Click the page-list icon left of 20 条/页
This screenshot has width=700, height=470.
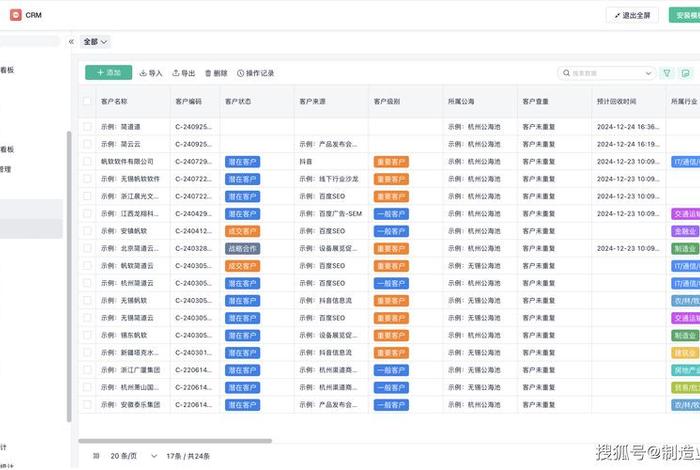point(96,456)
